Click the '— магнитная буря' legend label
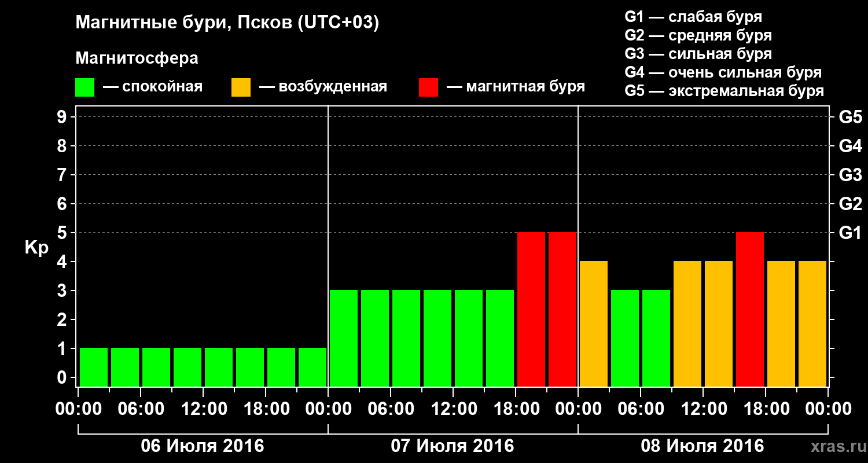868x463 pixels. (x=516, y=87)
